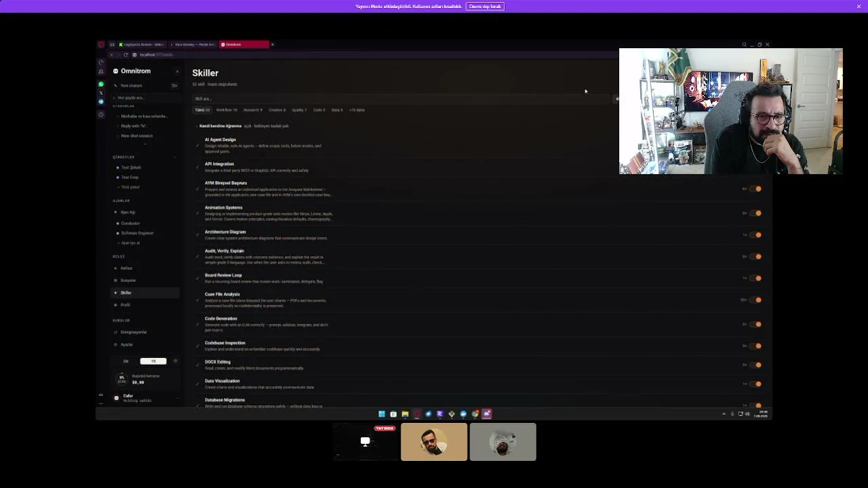Click the Hafıza sidebar icon
The height and width of the screenshot is (488, 868).
pyautogui.click(x=115, y=268)
